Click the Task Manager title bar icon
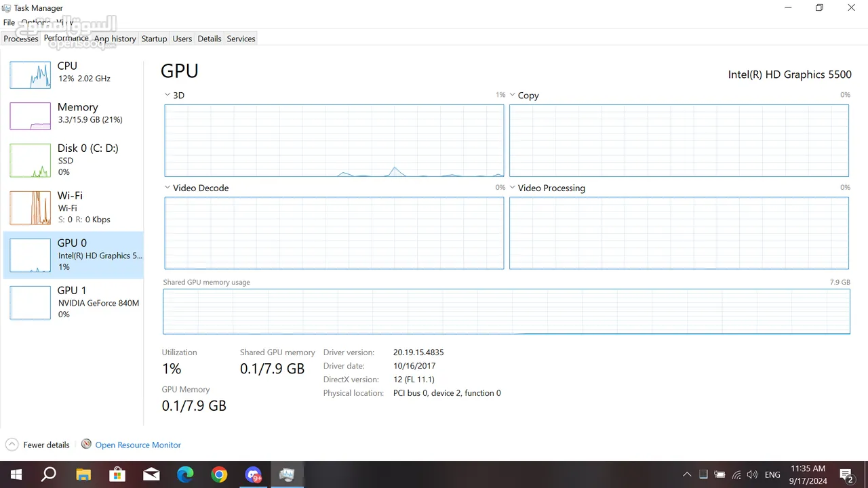Image resolution: width=868 pixels, height=488 pixels. click(6, 8)
